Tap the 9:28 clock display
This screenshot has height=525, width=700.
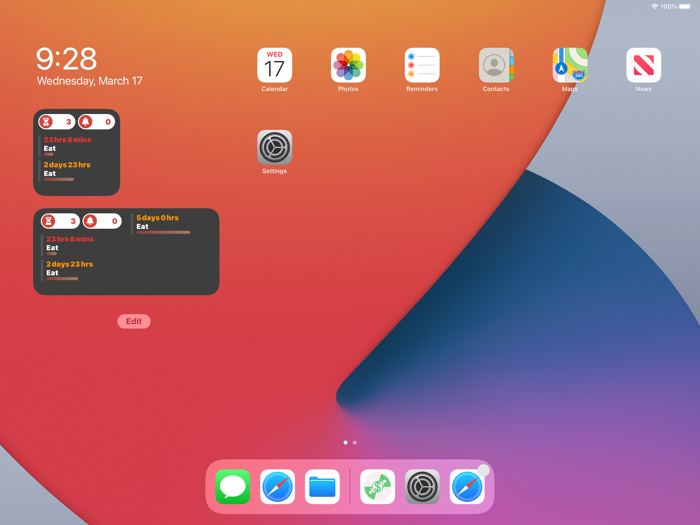click(67, 59)
